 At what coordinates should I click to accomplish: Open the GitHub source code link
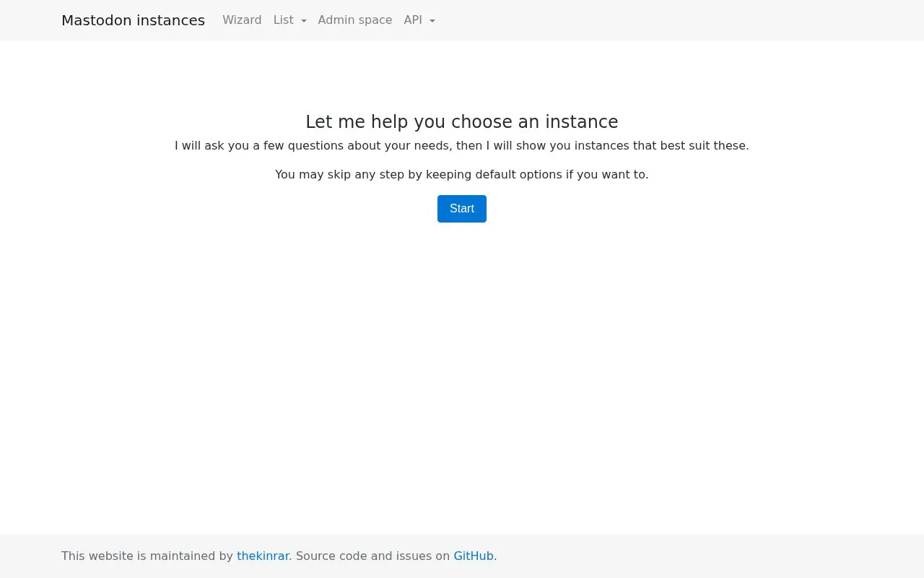click(474, 556)
